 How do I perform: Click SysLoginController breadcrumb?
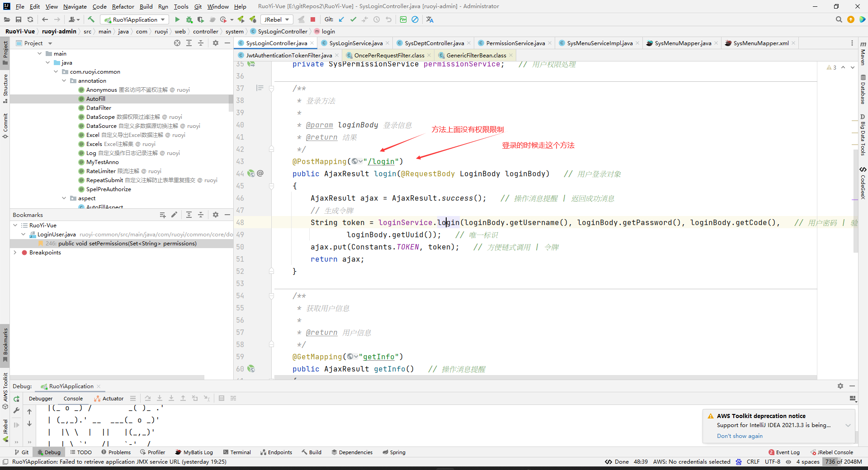279,31
